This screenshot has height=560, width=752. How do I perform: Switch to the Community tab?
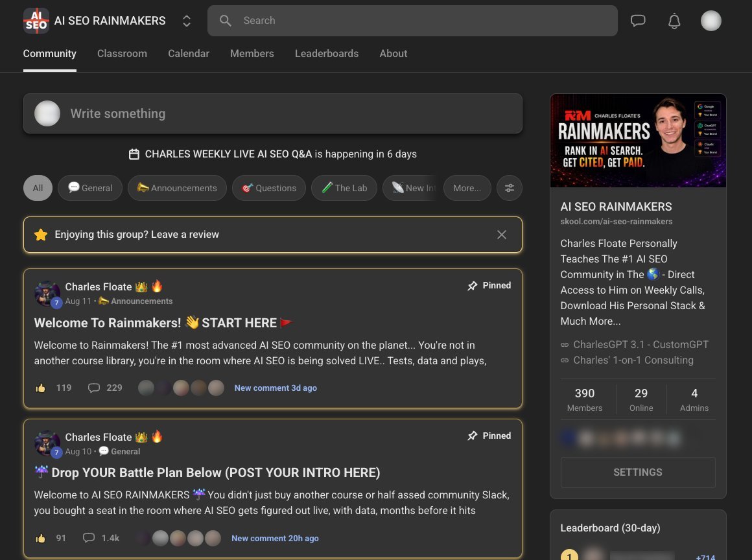point(49,54)
